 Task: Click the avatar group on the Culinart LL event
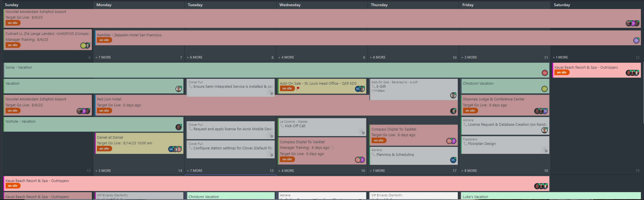click(85, 46)
